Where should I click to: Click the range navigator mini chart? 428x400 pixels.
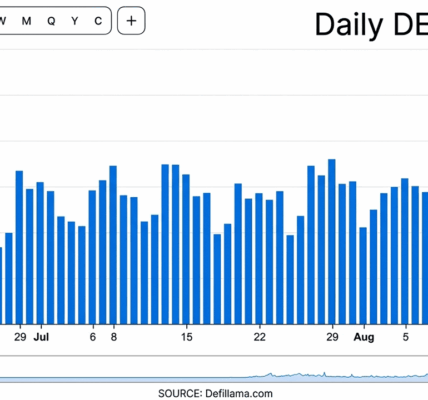[214, 370]
